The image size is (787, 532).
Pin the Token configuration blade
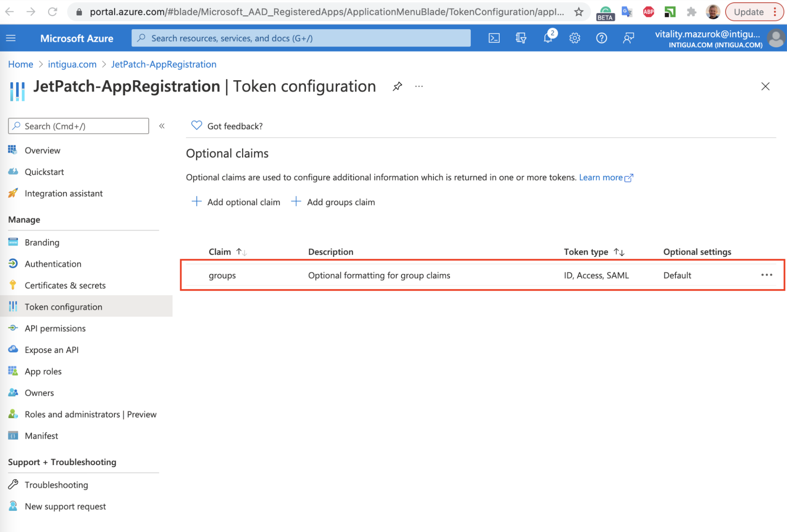click(397, 86)
